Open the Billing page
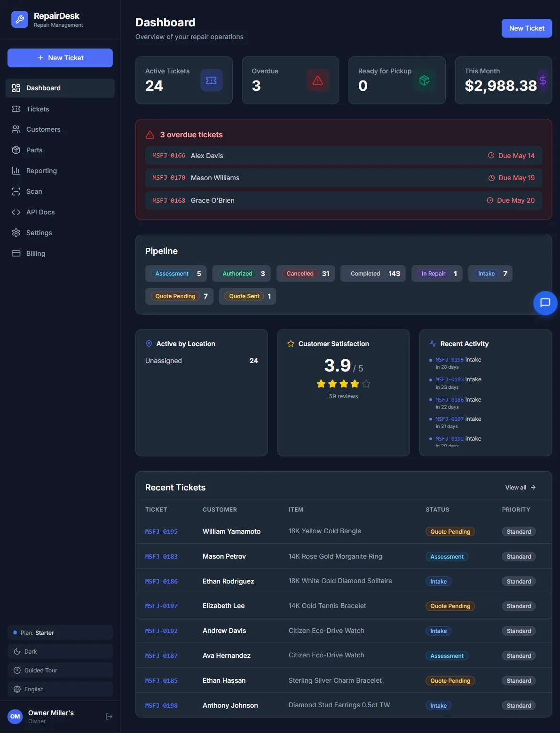 (x=60, y=253)
